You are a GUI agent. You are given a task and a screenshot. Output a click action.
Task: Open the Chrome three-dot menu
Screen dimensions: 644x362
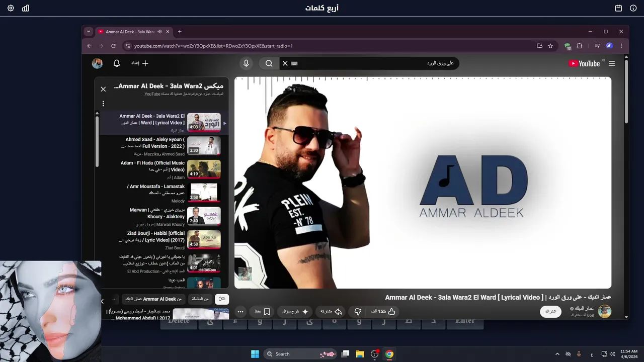(x=621, y=46)
